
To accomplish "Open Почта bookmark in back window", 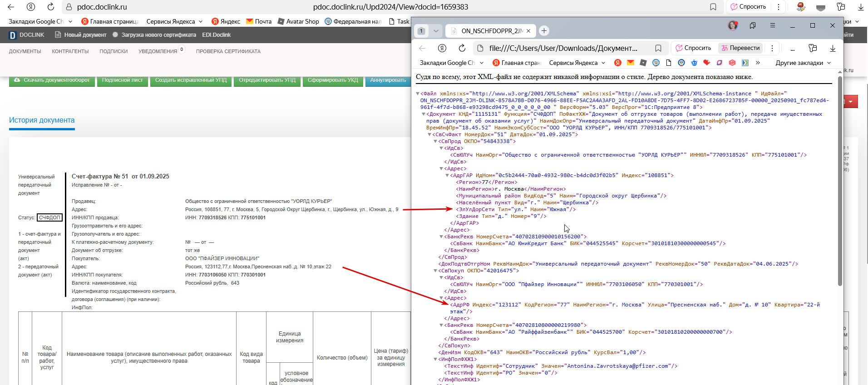I will pyautogui.click(x=259, y=21).
